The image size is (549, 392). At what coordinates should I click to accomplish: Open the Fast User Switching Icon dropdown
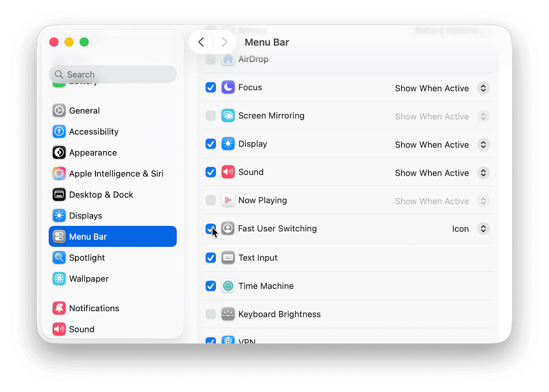tap(483, 228)
